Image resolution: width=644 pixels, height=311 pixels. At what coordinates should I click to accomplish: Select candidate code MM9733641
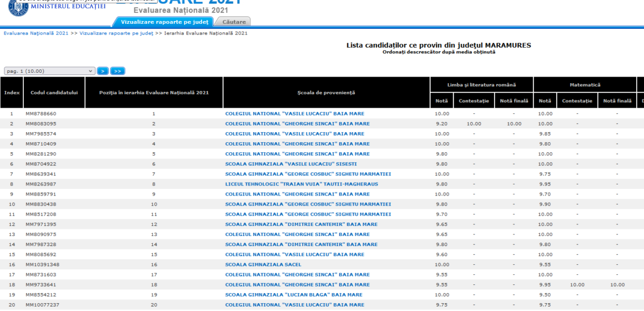pos(41,285)
